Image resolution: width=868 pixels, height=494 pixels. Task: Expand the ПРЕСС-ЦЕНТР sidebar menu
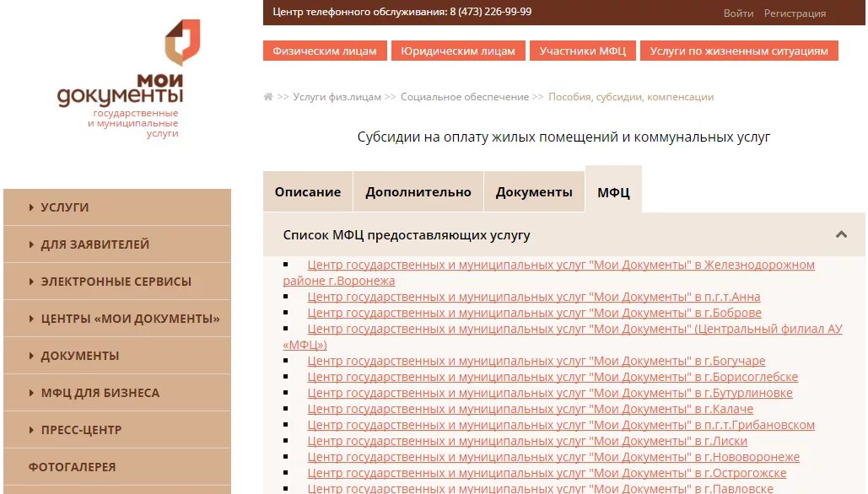click(x=117, y=429)
